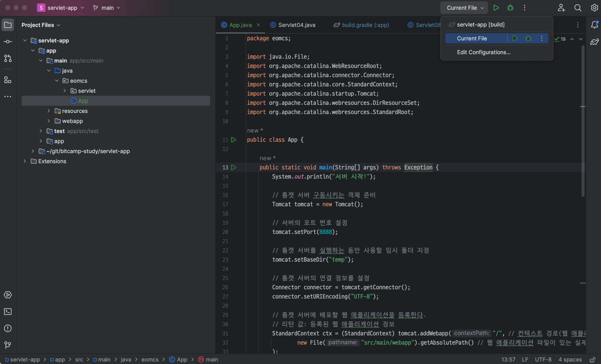601x364 pixels.
Task: Expand the webapp folder
Action: coord(49,121)
